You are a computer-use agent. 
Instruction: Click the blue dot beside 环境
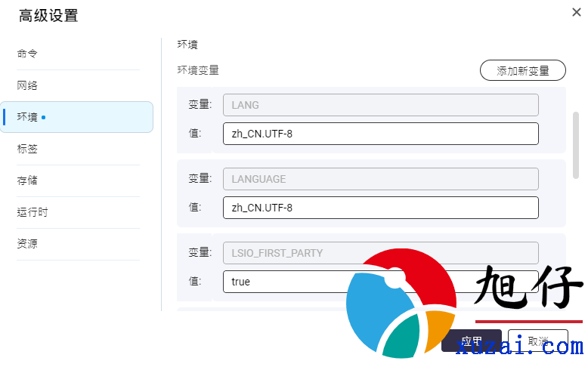click(44, 117)
